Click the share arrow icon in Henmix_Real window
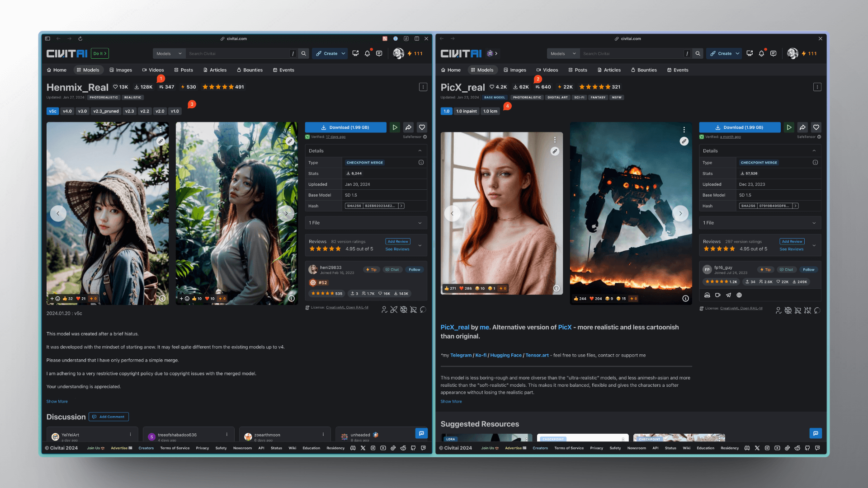This screenshot has width=868, height=488. (408, 127)
